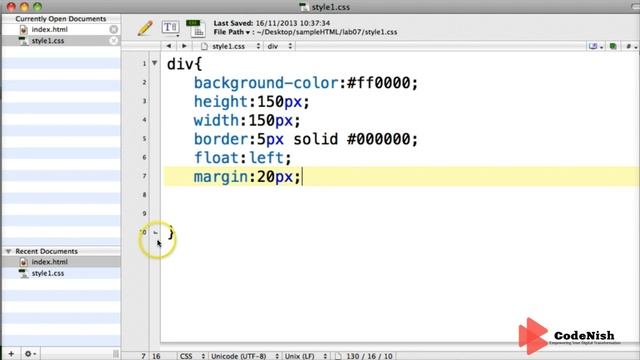Click the green document state icon in navigation bar
The height and width of the screenshot is (360, 640).
click(613, 46)
